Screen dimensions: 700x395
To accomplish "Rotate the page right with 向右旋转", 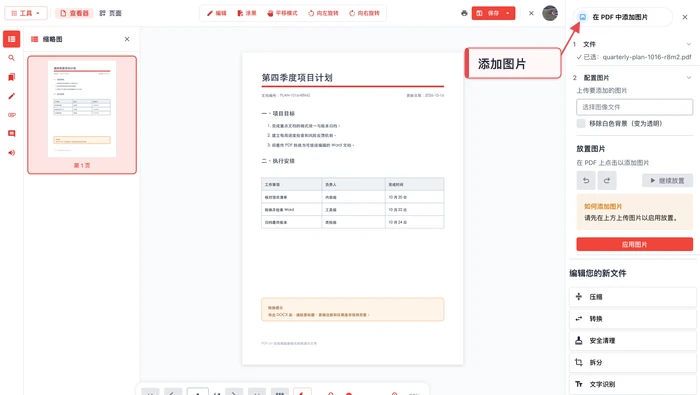I will click(x=364, y=13).
